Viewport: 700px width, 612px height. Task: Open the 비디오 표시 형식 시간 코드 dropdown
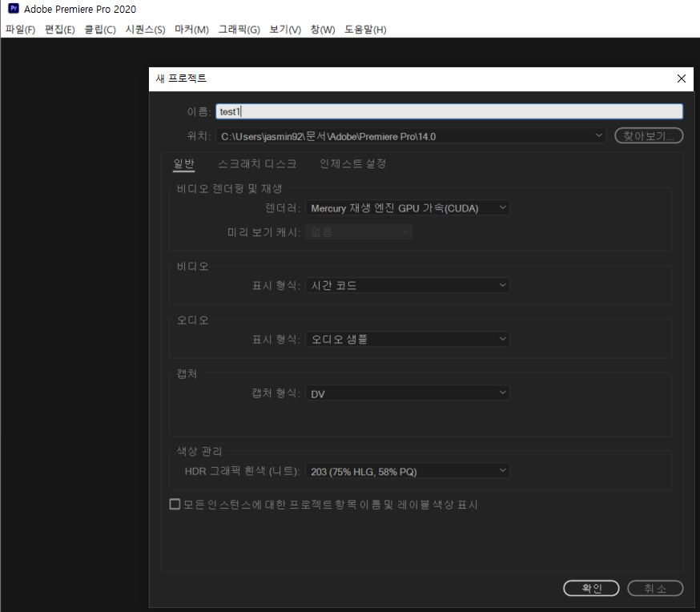[x=408, y=285]
